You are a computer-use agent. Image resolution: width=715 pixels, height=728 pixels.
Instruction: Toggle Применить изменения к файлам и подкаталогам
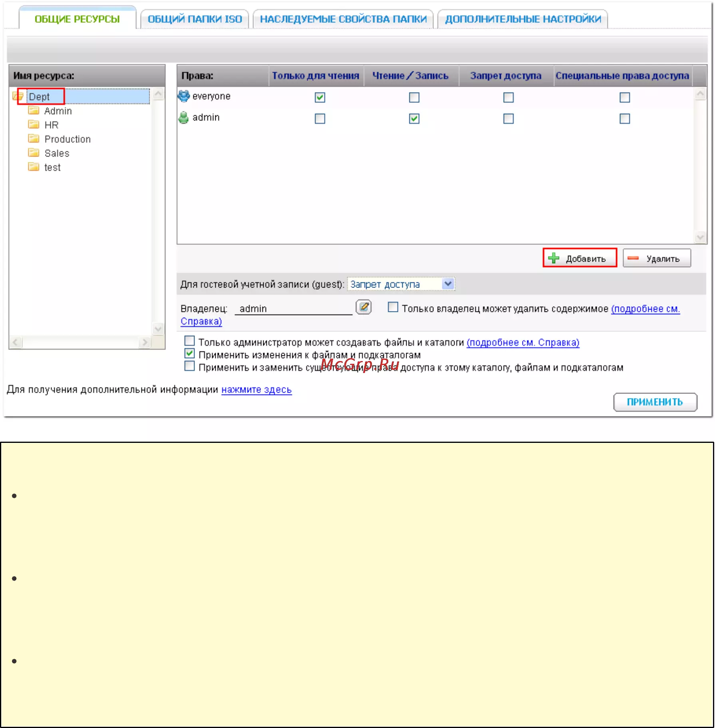point(190,354)
